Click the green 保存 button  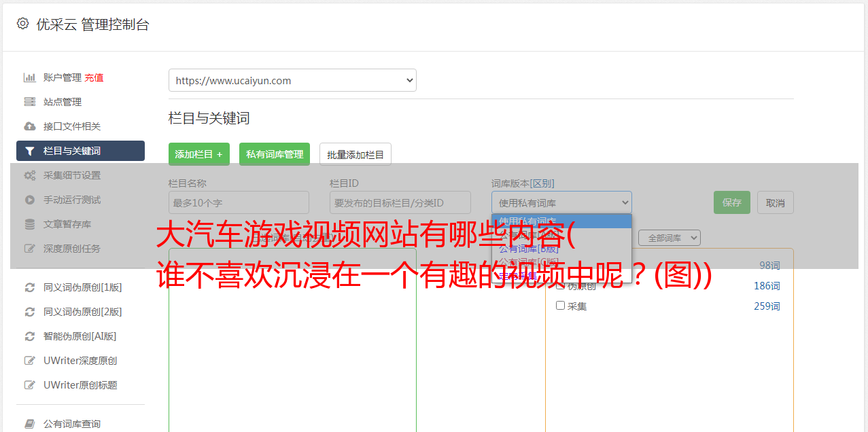pyautogui.click(x=732, y=202)
